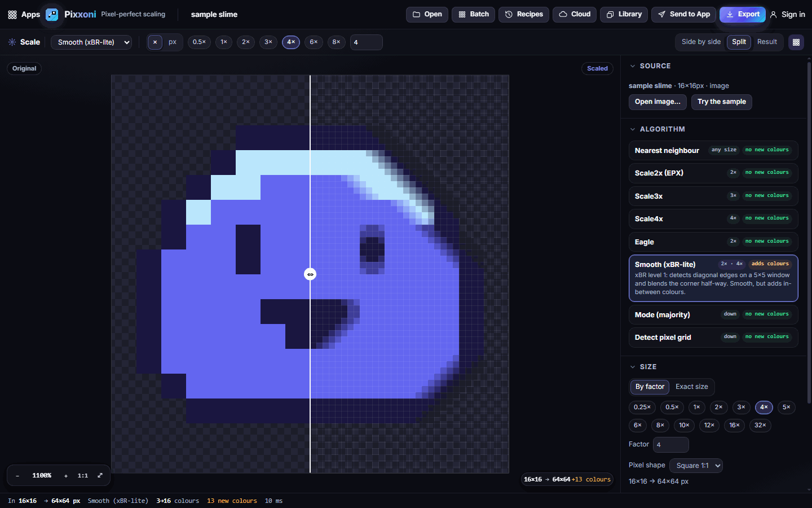Focus the factor input in top toolbar
Viewport: 812px width, 508px height.
click(366, 42)
